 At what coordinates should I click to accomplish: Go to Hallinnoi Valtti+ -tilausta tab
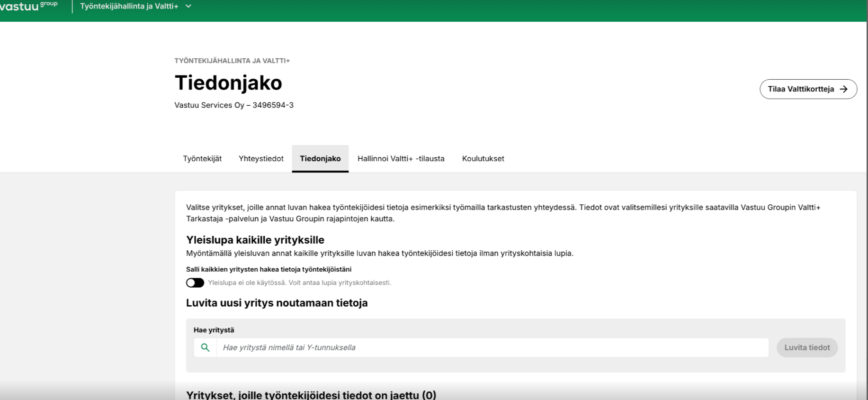click(401, 159)
